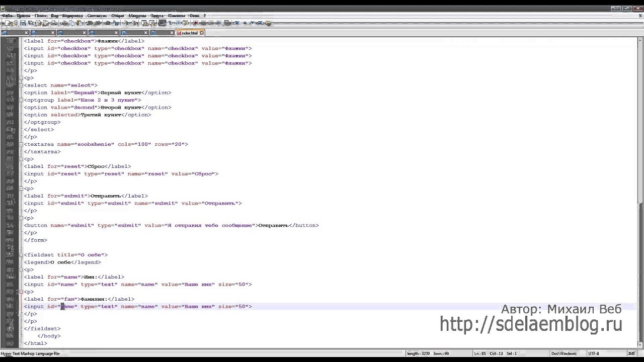Click the label for="checkbox" Флажки line

[84, 41]
